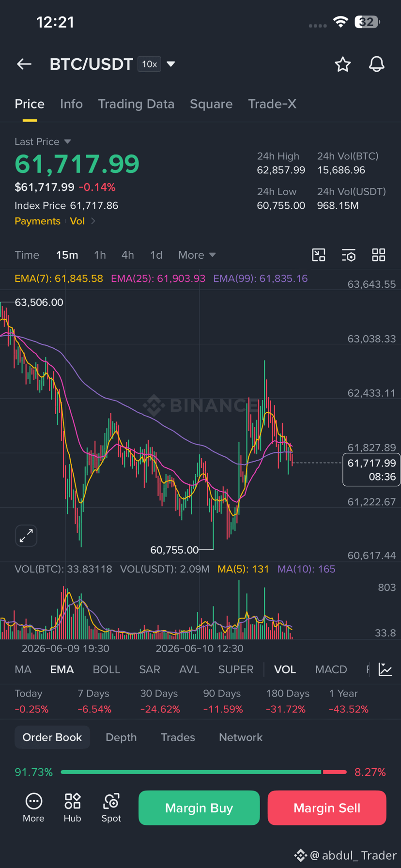
Task: Open the Order Book tab
Action: pos(52,737)
